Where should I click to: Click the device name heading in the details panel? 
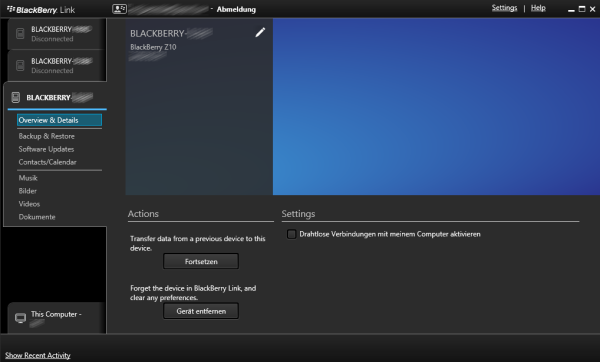(171, 34)
